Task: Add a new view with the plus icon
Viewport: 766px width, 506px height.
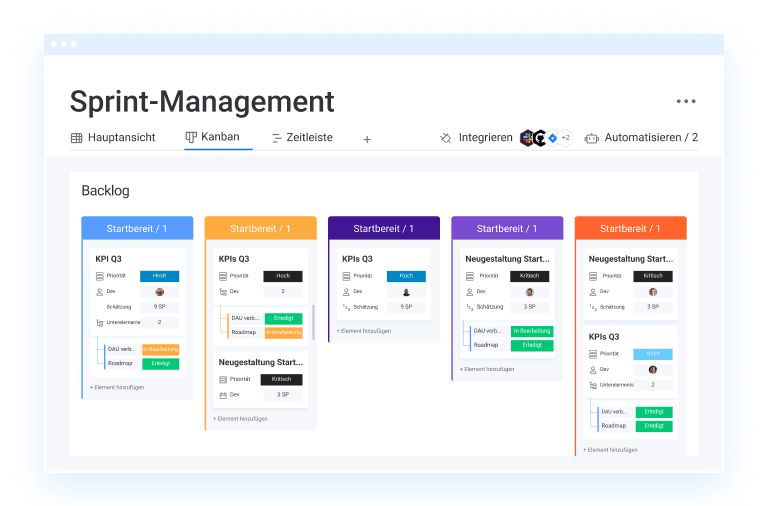Action: click(x=367, y=140)
